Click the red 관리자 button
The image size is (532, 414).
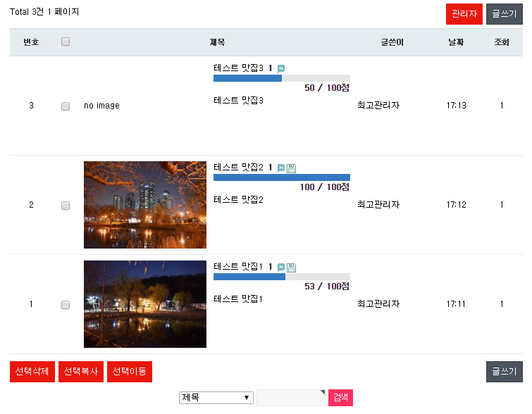464,14
